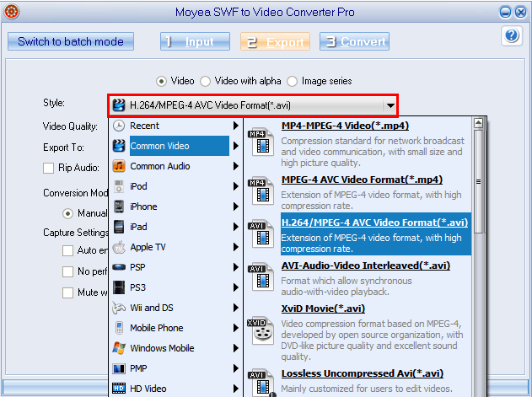The width and height of the screenshot is (532, 397).
Task: Toggle the No perf... capture checkbox
Action: [67, 271]
